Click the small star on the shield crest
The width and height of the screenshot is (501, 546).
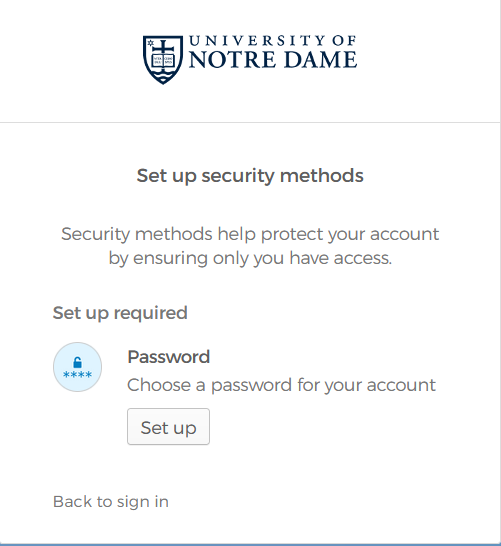150,43
